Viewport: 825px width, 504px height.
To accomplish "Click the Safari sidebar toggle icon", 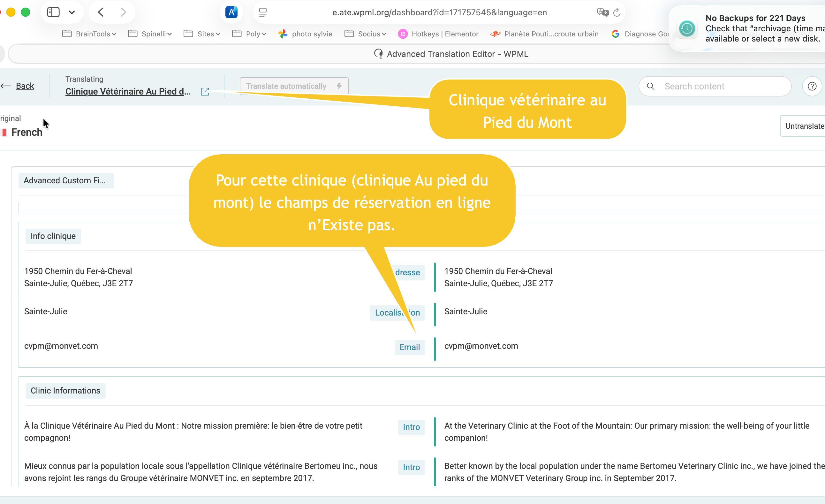I will 53,12.
